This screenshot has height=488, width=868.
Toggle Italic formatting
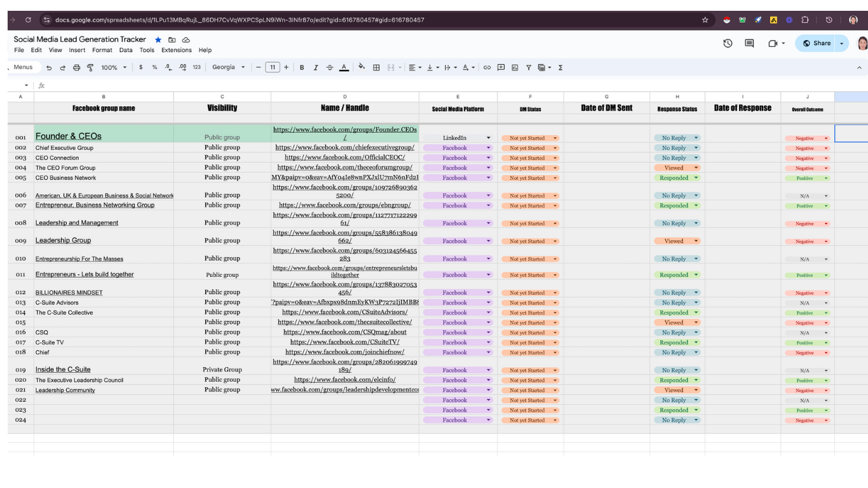(316, 67)
